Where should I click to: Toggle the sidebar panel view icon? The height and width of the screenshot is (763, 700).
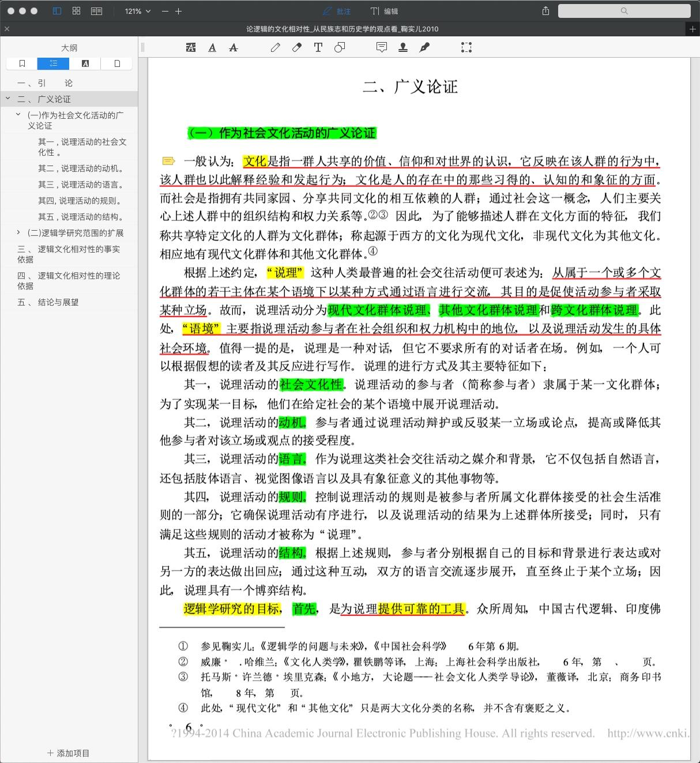click(57, 11)
